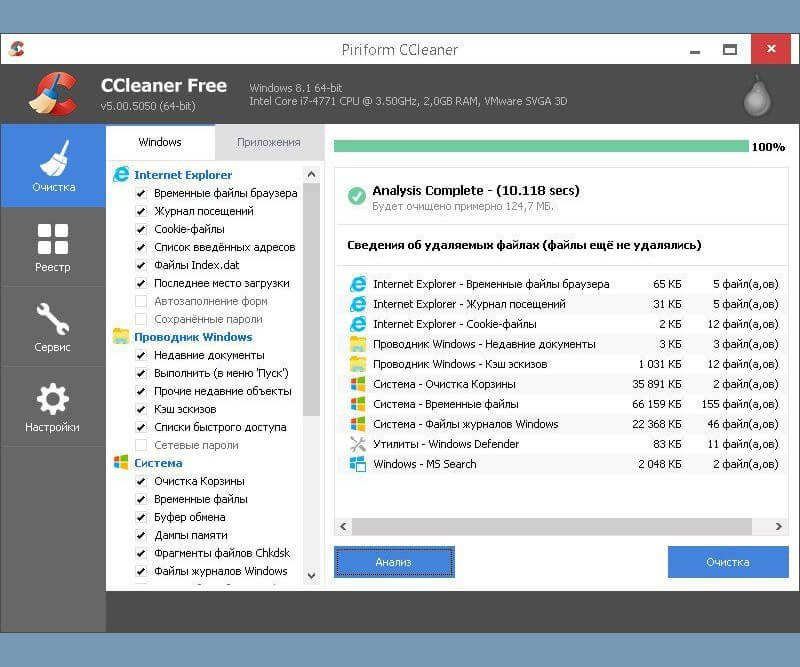Image resolution: width=800 pixels, height=667 pixels.
Task: Uncheck Файлы журналов Windows checkbox in tree
Action: (141, 571)
